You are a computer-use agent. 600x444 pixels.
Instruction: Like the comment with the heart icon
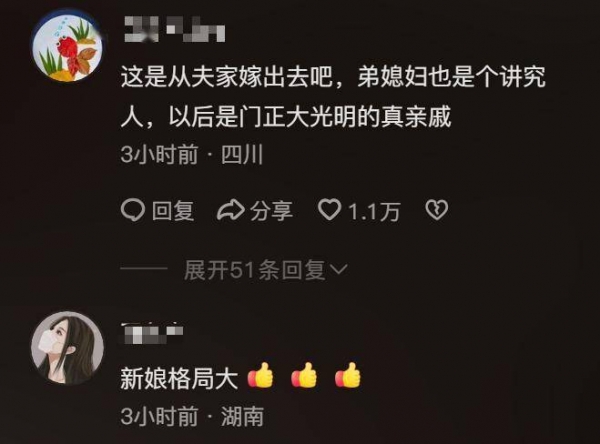pos(329,210)
